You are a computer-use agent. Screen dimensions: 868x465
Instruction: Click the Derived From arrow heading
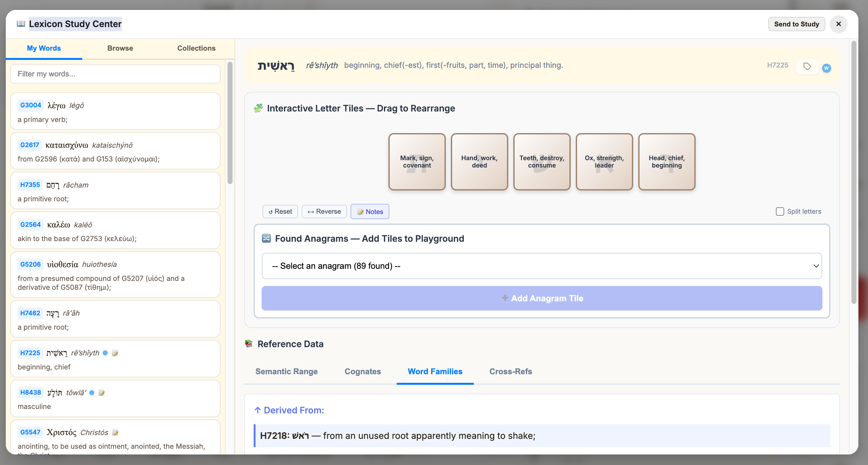coord(289,410)
